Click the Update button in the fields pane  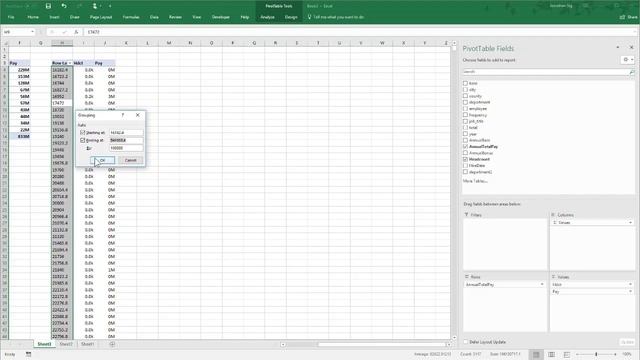pos(627,342)
